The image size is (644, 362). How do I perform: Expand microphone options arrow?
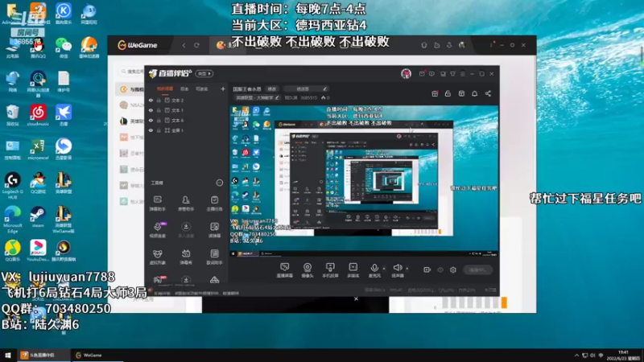click(x=384, y=269)
